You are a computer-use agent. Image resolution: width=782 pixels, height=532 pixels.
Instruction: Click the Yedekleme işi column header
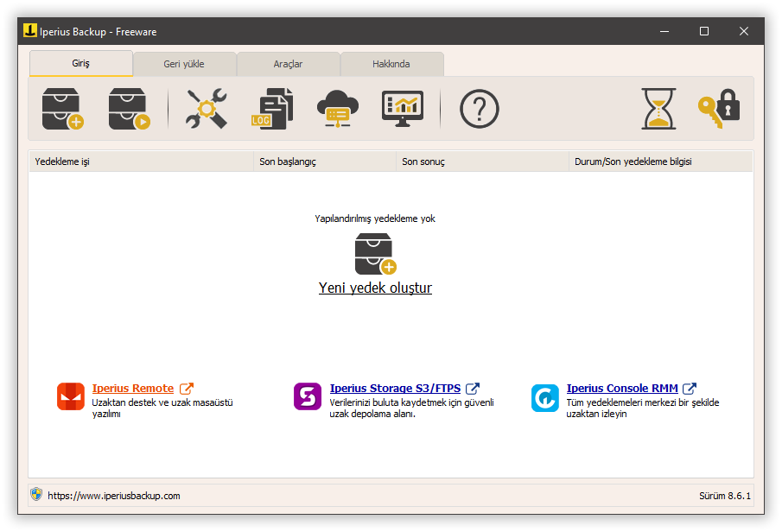point(141,161)
